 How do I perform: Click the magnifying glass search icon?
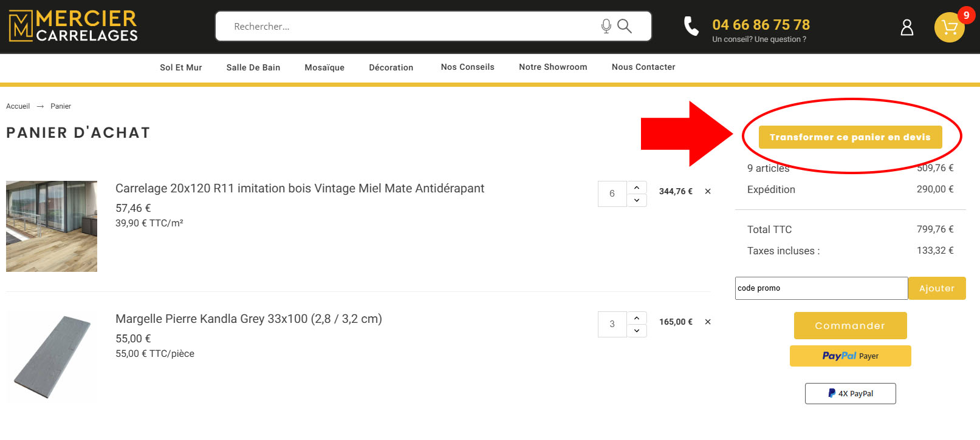pos(625,26)
